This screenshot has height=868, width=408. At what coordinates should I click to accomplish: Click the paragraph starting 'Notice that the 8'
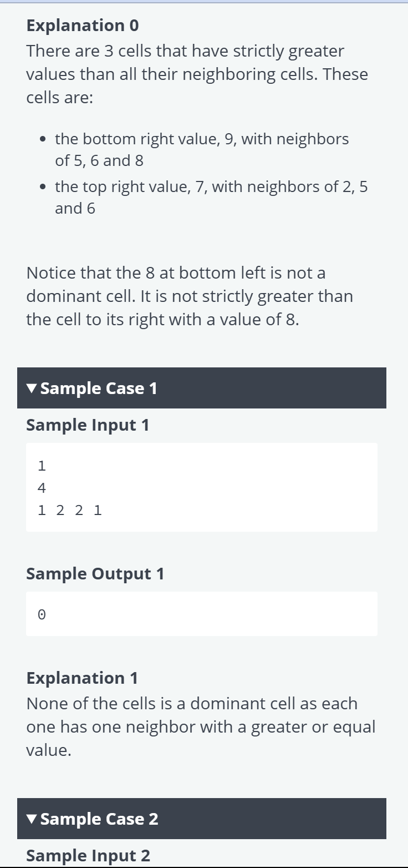click(190, 296)
